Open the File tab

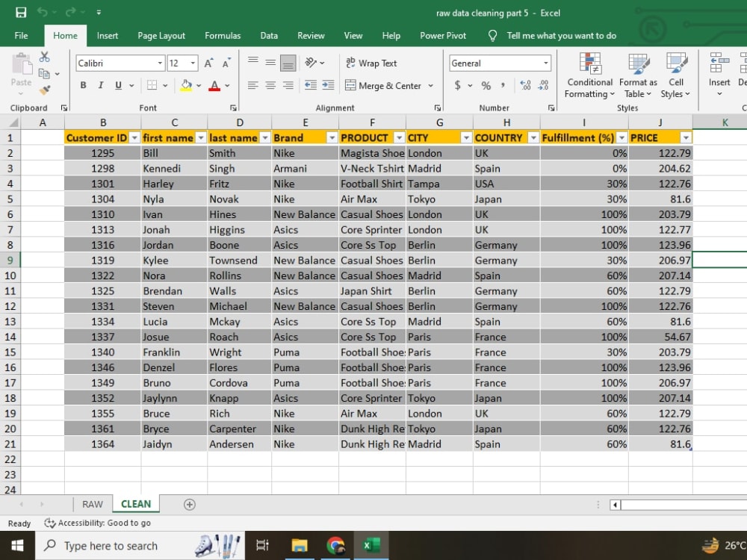pos(21,36)
